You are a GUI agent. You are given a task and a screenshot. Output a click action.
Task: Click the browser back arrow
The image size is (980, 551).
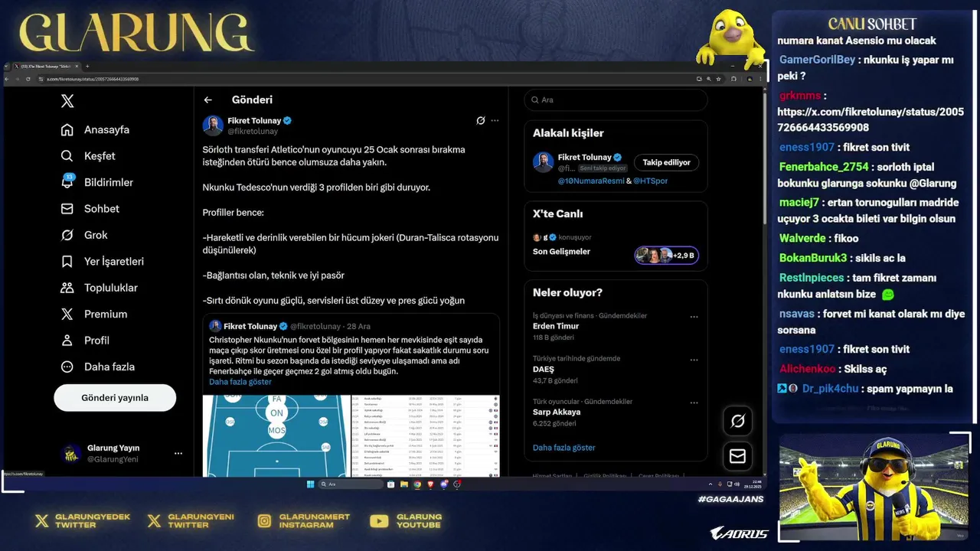pos(7,79)
